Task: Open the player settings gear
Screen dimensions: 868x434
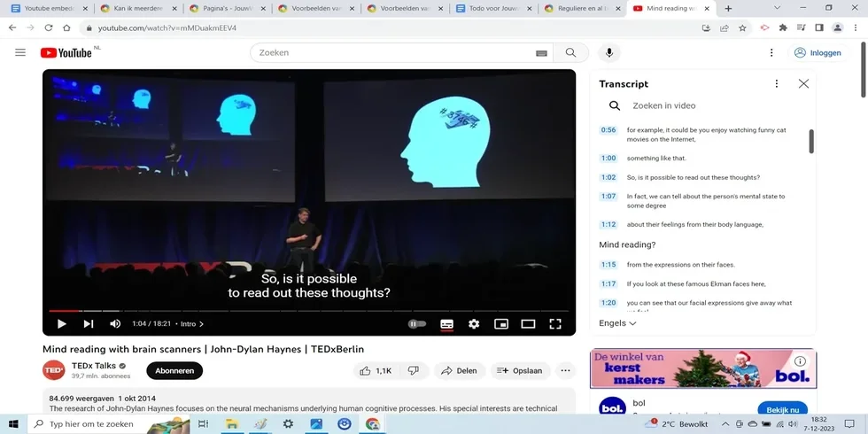Action: 474,324
